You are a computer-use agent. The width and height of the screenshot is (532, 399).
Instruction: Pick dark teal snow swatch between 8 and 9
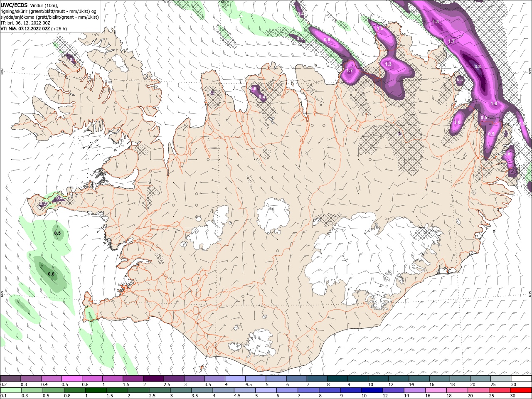click(337, 379)
